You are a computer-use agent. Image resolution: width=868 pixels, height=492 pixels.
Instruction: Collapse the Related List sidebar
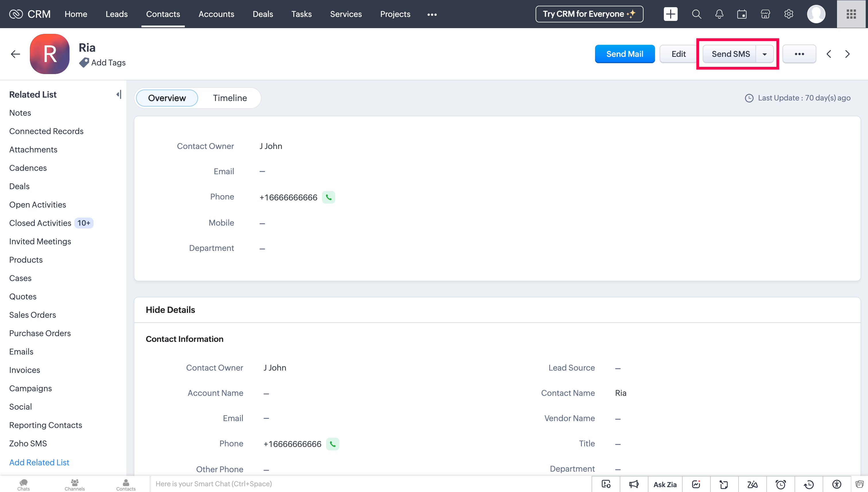click(119, 95)
